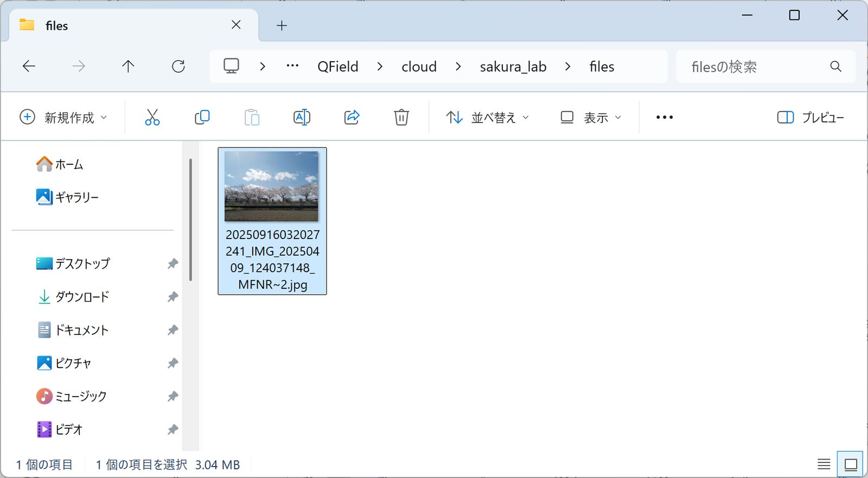This screenshot has width=868, height=478.
Task: Expand the chevron after QField in path
Action: tap(380, 66)
